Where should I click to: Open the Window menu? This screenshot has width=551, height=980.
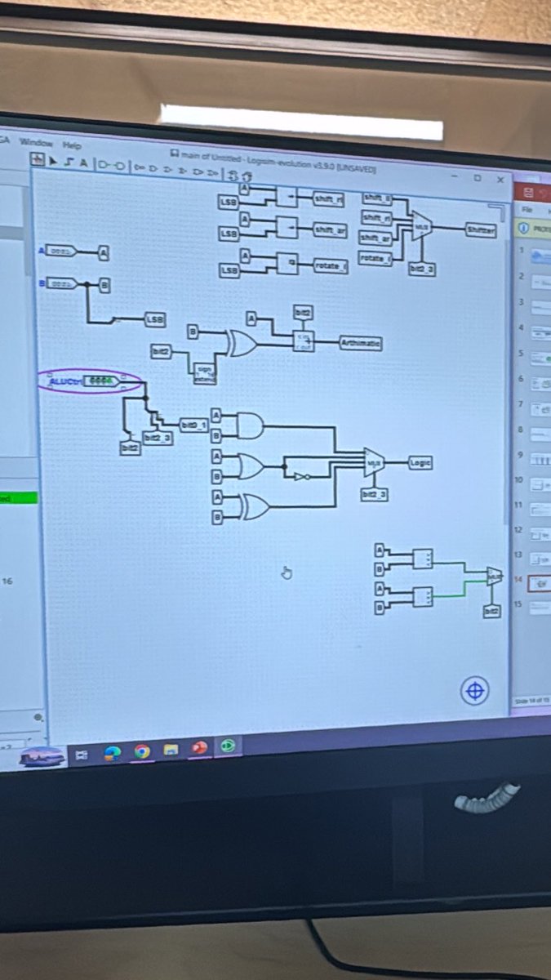34,141
